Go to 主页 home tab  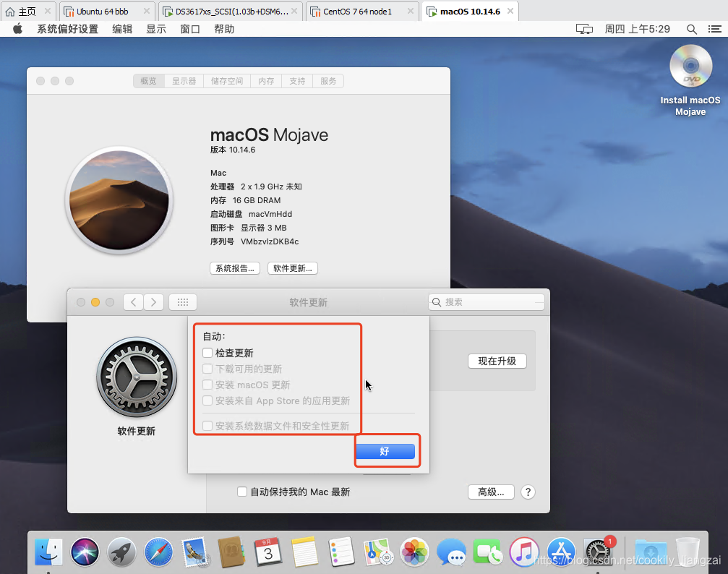click(x=27, y=12)
